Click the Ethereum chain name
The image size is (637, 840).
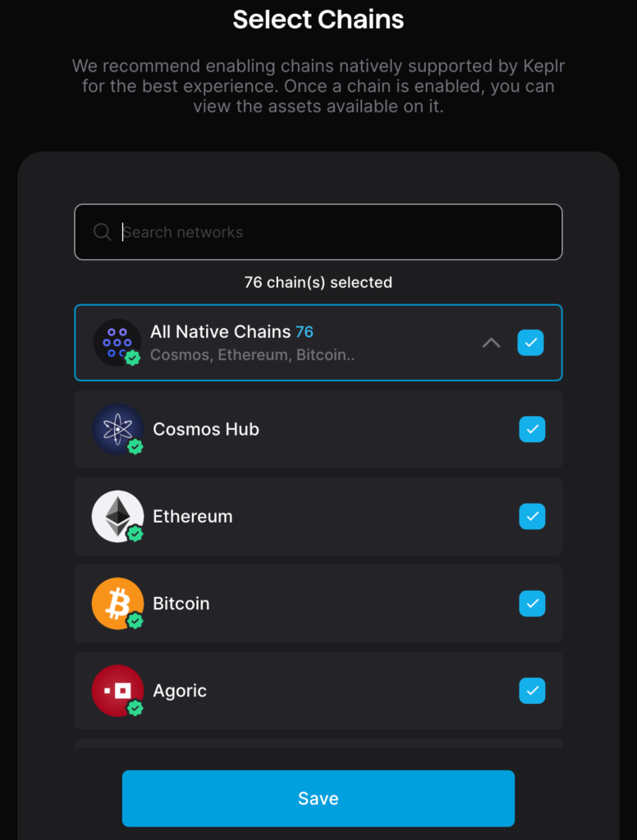[x=193, y=517]
